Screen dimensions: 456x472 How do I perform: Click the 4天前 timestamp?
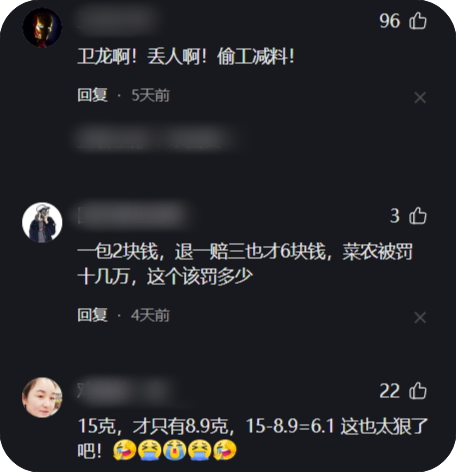point(150,315)
